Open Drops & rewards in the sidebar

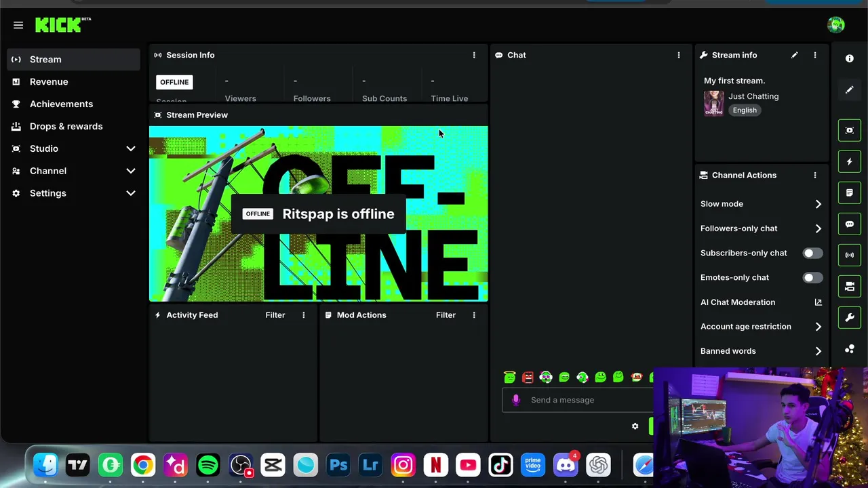click(x=73, y=126)
